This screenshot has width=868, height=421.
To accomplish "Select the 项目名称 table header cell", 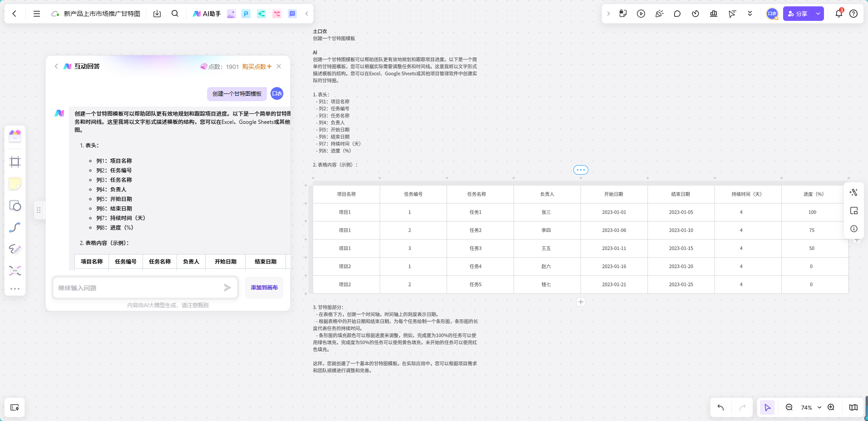I will coord(346,194).
